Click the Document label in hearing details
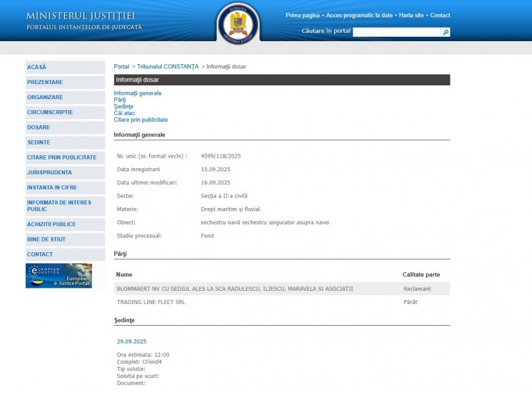Screen dimensions: 532x393 pos(131,383)
